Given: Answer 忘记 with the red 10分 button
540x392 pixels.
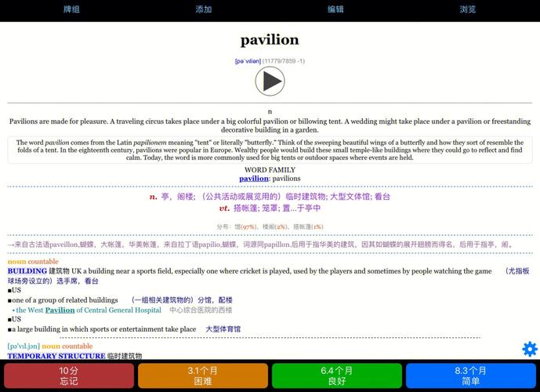Looking at the screenshot, I should pos(69,376).
